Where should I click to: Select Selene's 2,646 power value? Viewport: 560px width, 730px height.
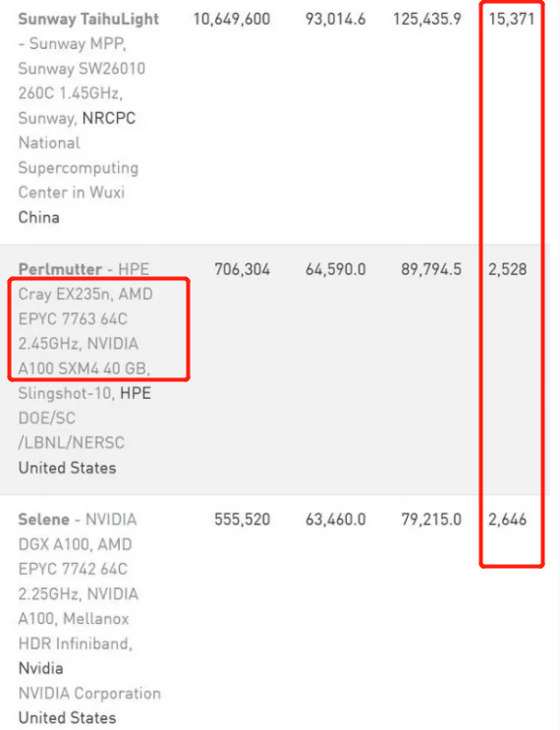pyautogui.click(x=507, y=519)
